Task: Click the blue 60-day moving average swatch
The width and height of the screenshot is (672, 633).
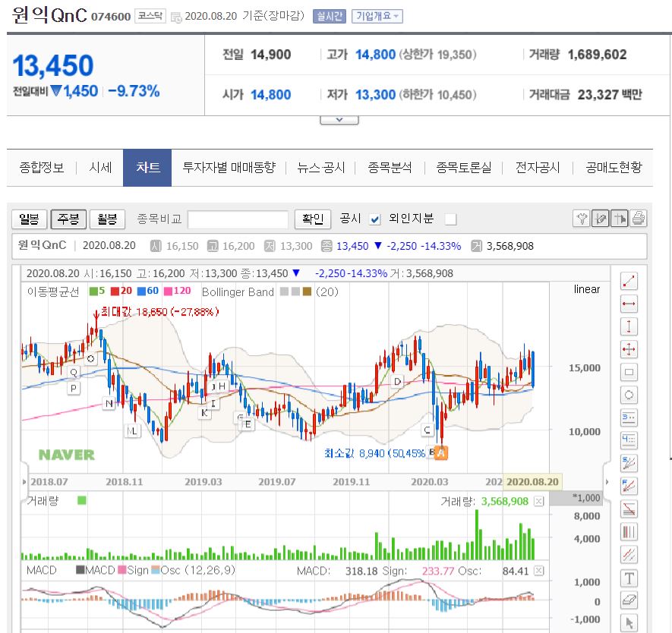Action: click(141, 291)
